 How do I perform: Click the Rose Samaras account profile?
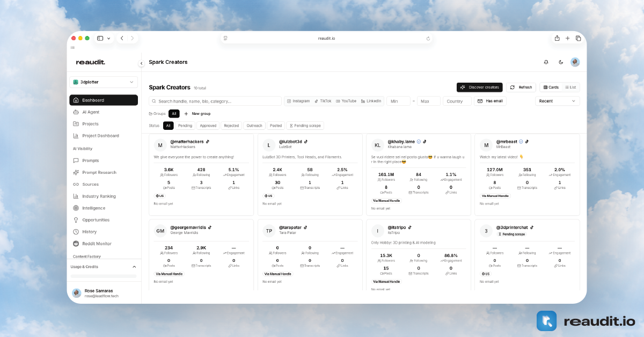coord(104,293)
